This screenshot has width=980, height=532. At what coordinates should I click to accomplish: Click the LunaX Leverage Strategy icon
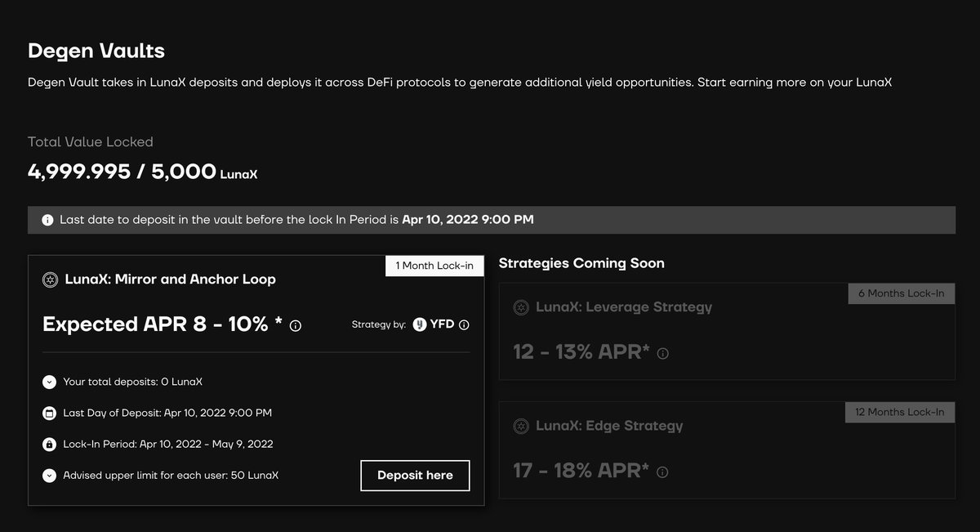point(520,308)
